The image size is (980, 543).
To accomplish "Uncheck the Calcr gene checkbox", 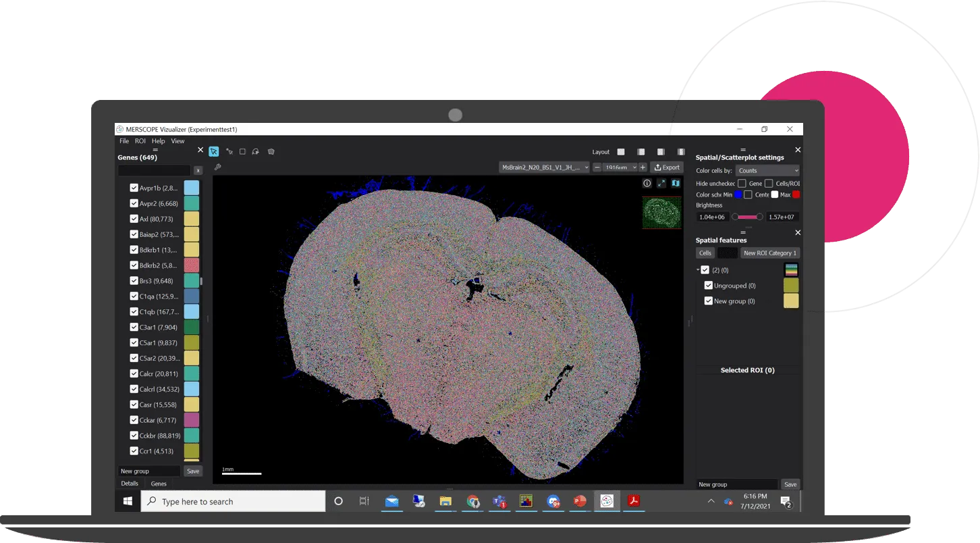I will (x=134, y=373).
